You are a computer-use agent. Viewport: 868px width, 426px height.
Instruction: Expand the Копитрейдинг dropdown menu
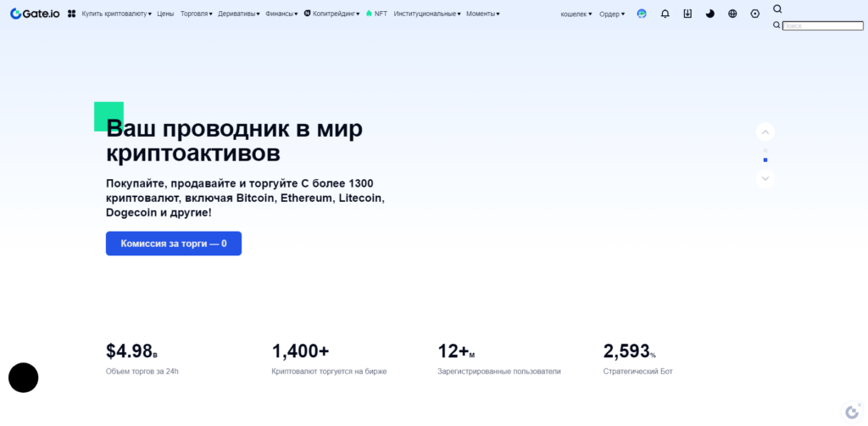pos(336,14)
